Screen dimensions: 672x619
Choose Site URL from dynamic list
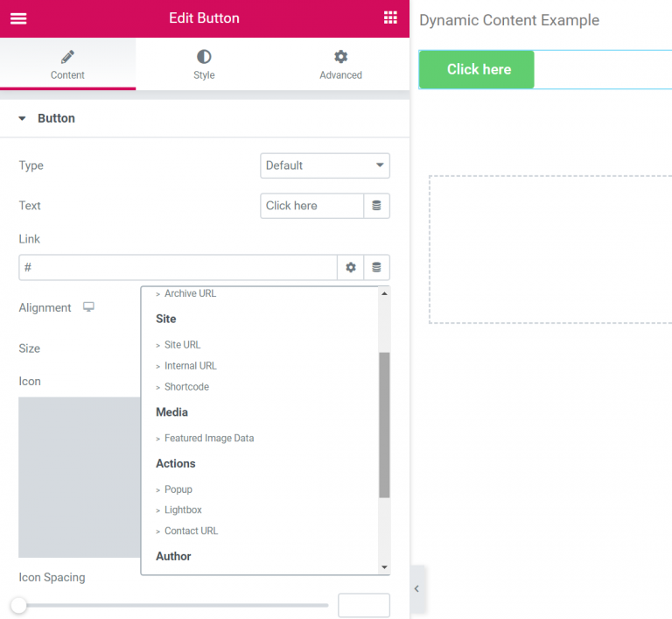(x=182, y=345)
